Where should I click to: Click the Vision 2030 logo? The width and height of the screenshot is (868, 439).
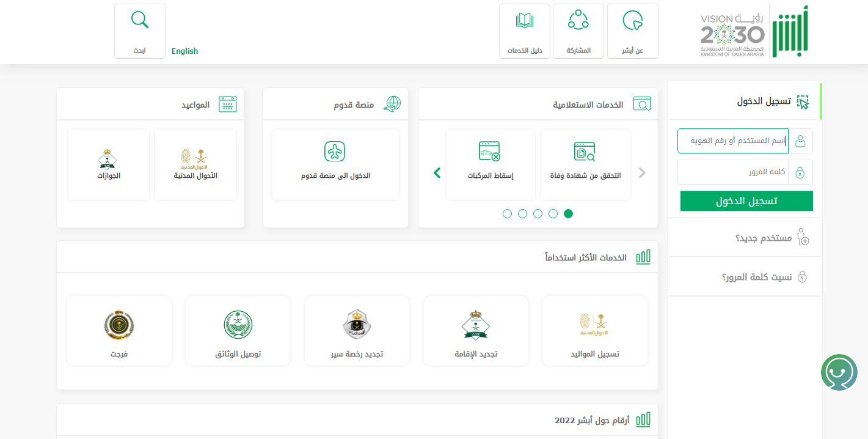[x=732, y=35]
